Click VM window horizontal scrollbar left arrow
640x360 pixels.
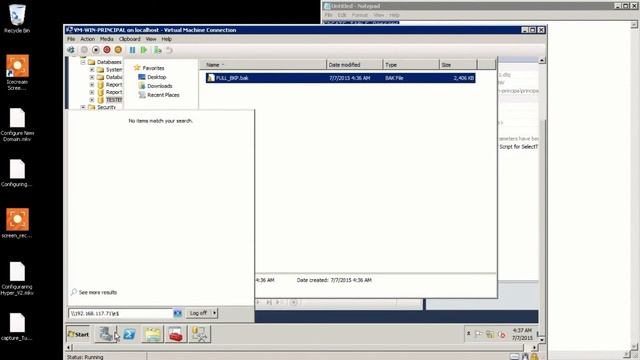69,348
